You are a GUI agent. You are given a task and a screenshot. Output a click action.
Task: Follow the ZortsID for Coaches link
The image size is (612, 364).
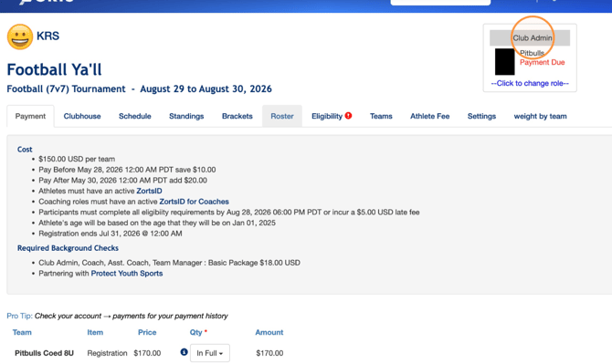(x=194, y=202)
